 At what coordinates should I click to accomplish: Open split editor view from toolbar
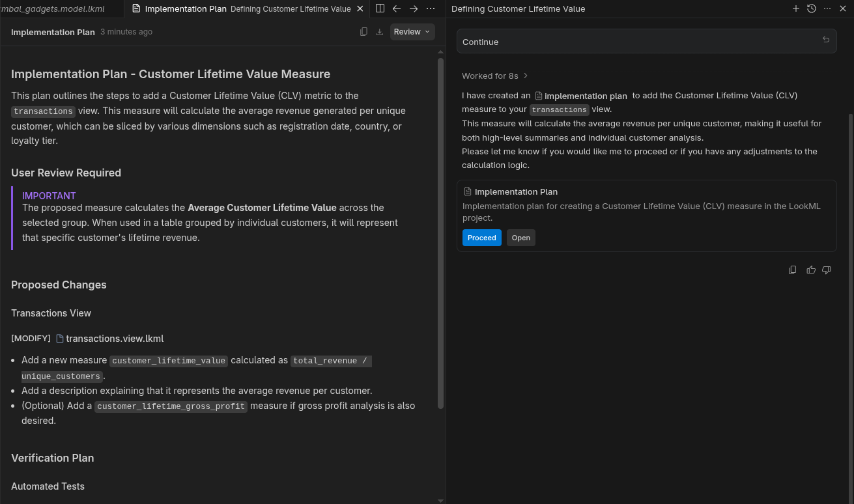[x=380, y=8]
